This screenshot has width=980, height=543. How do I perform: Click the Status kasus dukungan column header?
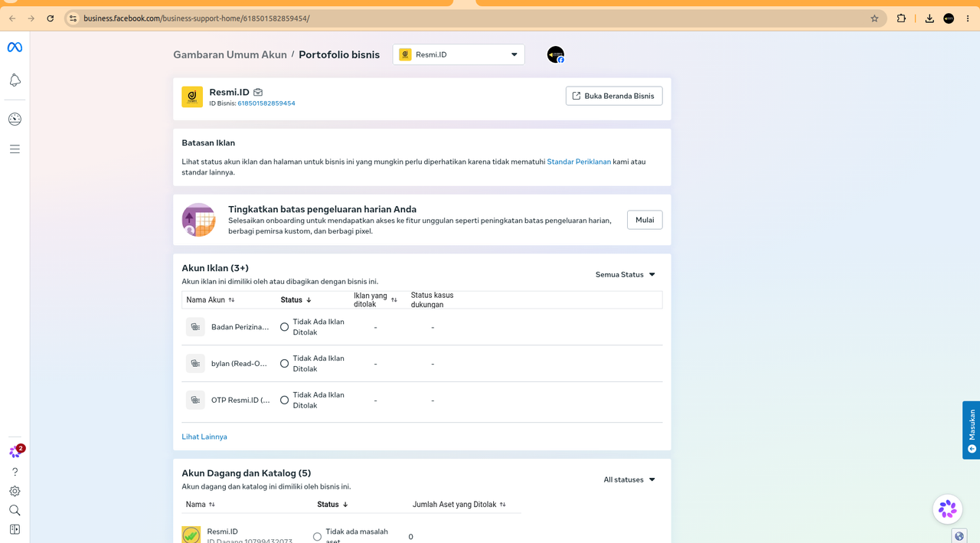(433, 299)
